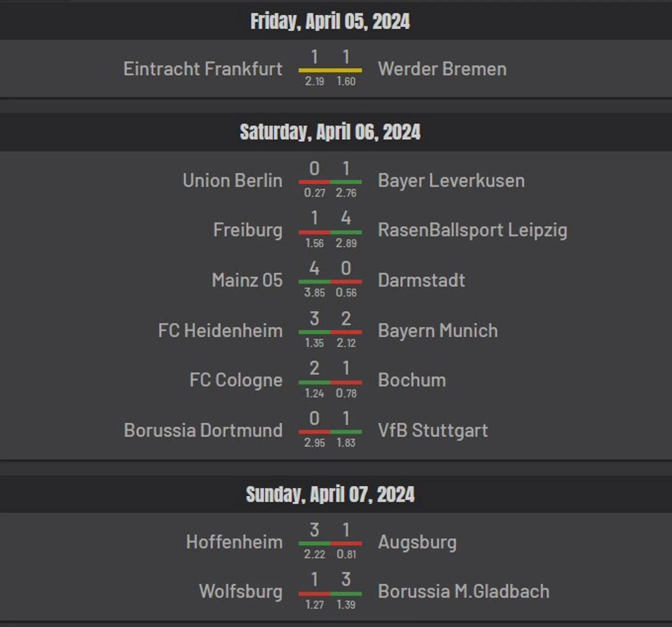This screenshot has width=672, height=627.
Task: Click the Saturday, April 06, 2024 header
Action: pyautogui.click(x=330, y=132)
